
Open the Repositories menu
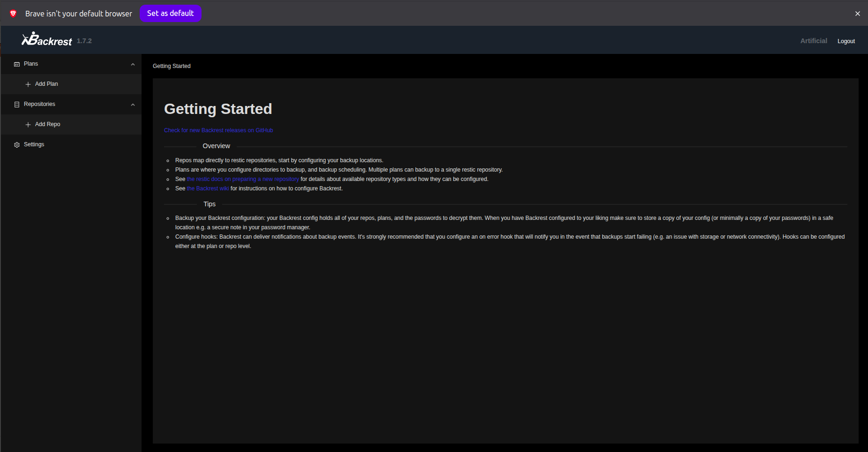71,104
